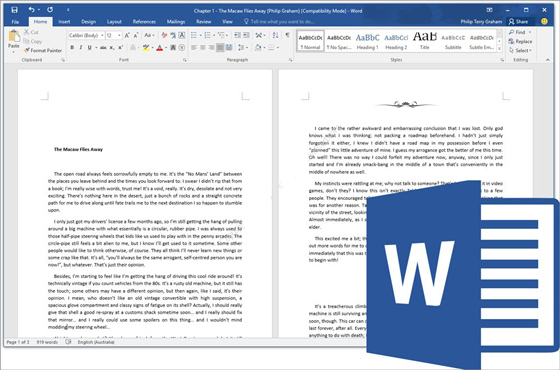The image size is (560, 370).
Task: Click the 919 words count in status bar
Action: coord(47,342)
